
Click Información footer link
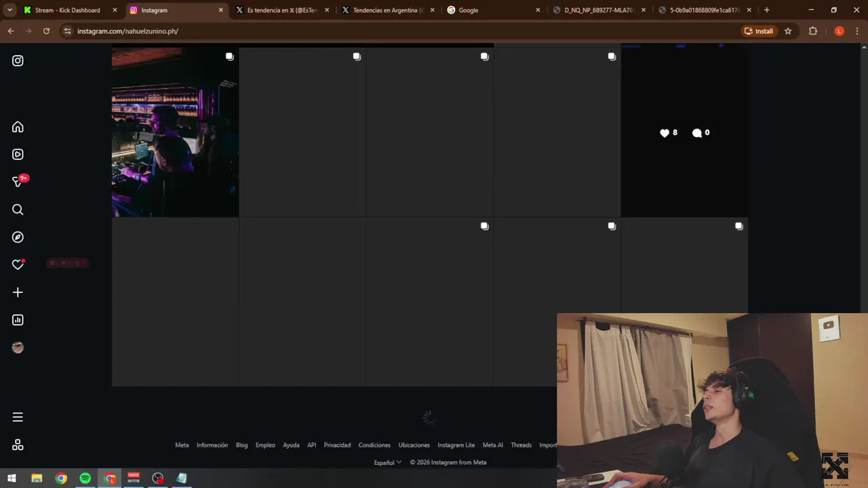[212, 445]
